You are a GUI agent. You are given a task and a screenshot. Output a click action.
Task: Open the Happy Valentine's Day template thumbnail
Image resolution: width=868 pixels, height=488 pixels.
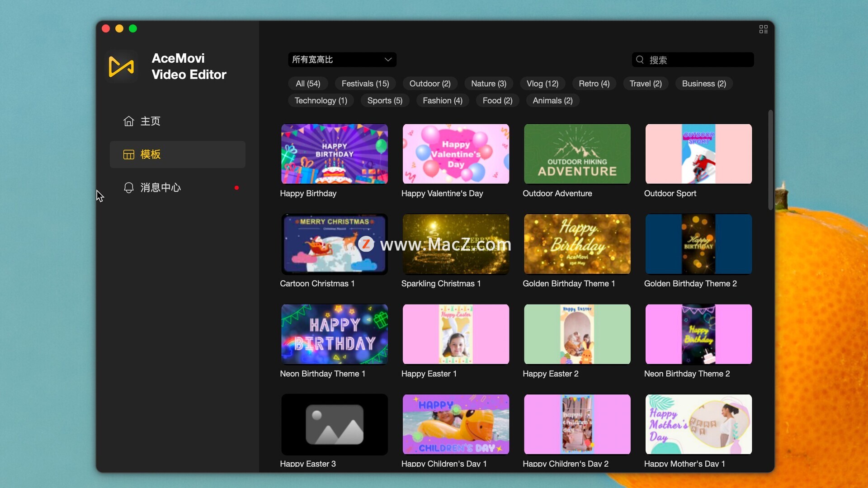pyautogui.click(x=456, y=154)
